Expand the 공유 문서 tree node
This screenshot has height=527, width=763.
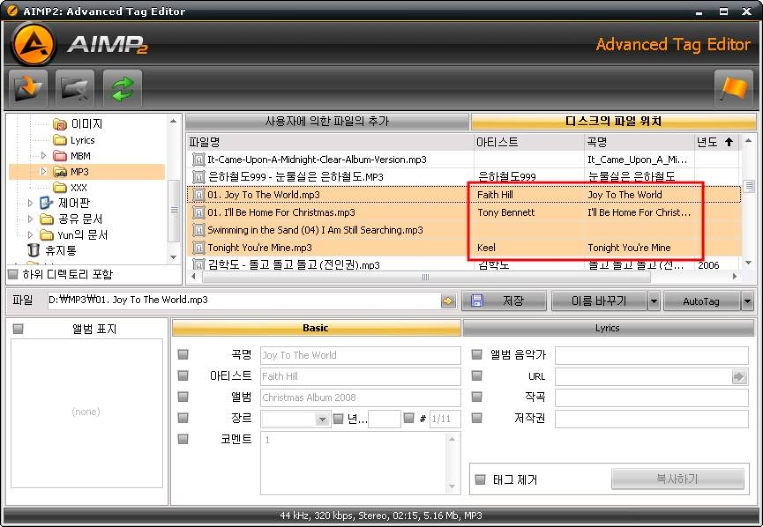pyautogui.click(x=30, y=219)
